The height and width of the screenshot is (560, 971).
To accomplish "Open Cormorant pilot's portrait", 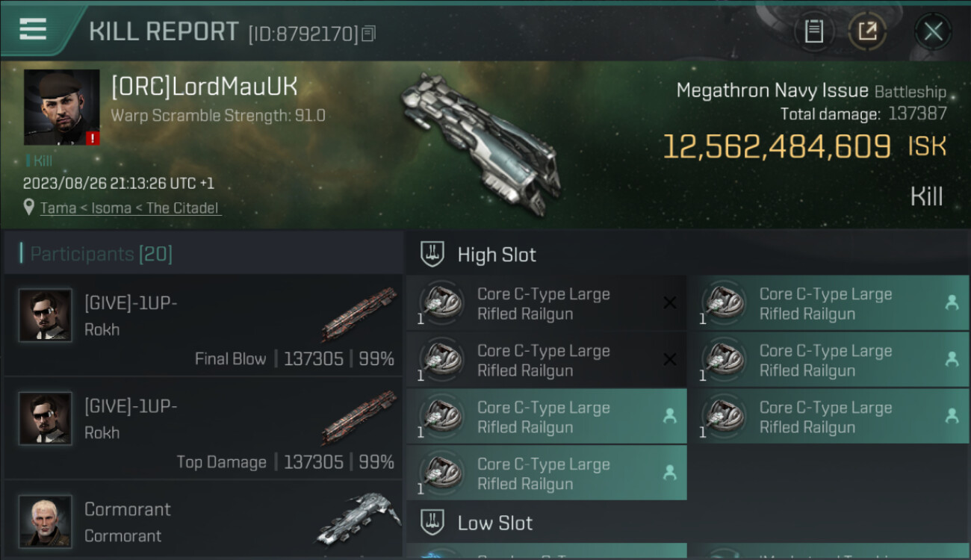I will point(46,520).
